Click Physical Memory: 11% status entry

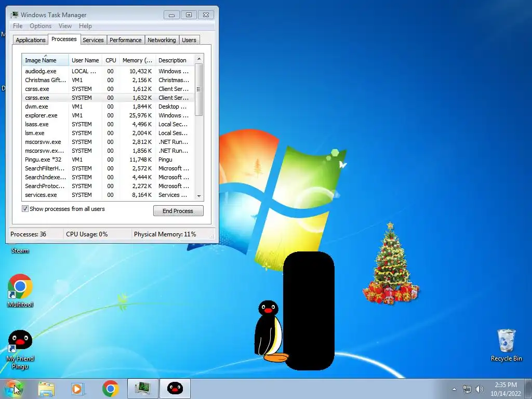tap(165, 234)
